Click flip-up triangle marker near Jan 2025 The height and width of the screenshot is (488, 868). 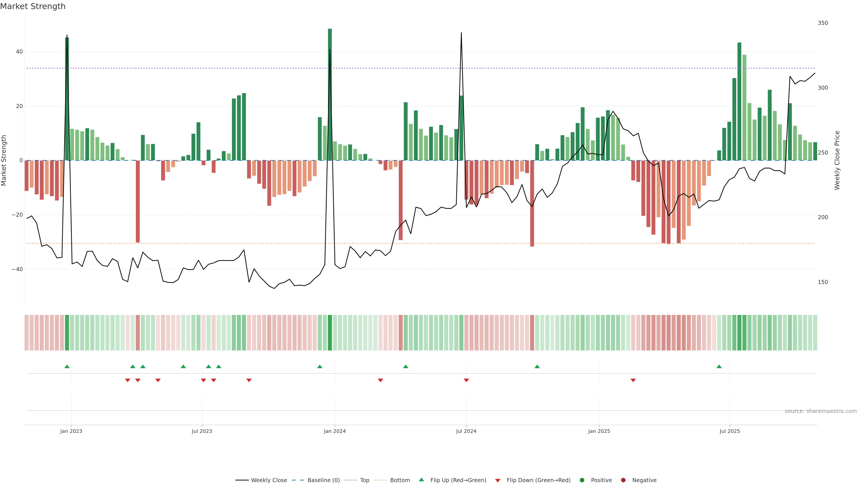pyautogui.click(x=537, y=366)
